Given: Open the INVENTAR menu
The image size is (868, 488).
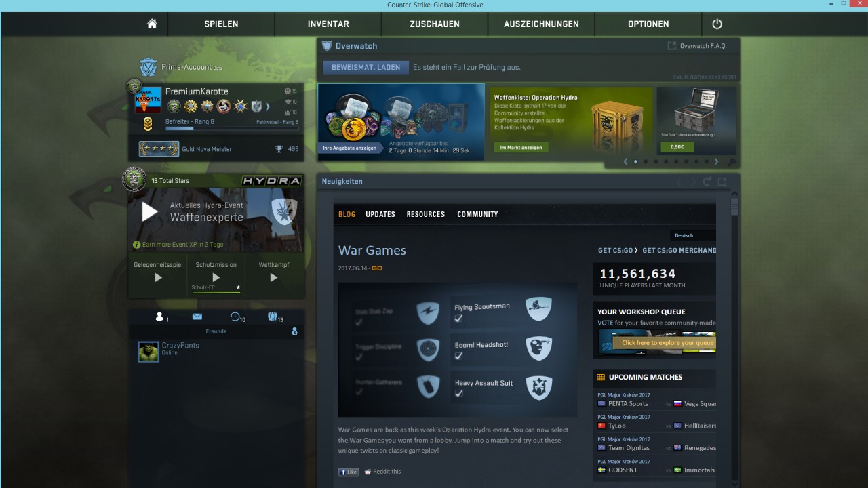Looking at the screenshot, I should point(328,24).
